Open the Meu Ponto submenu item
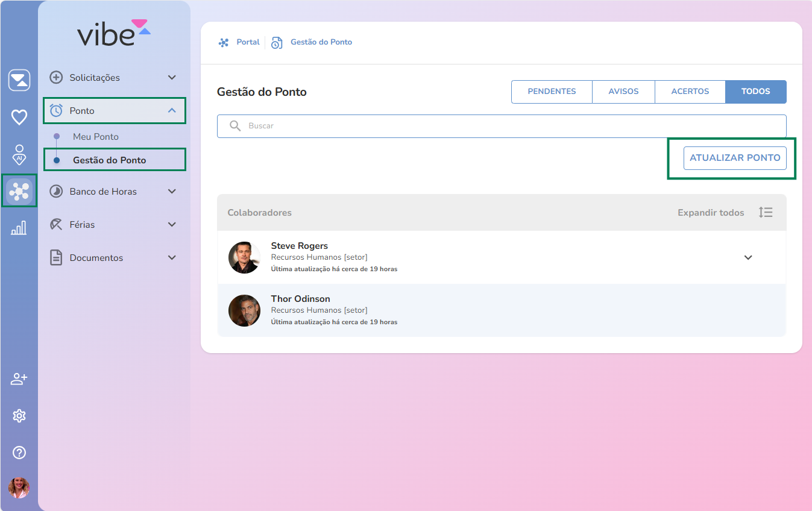812x511 pixels. [96, 137]
